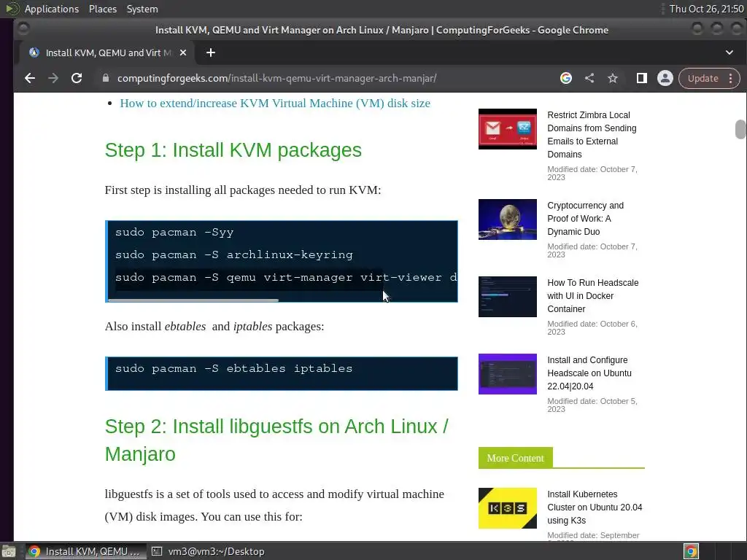The height and width of the screenshot is (560, 747).
Task: Click the archlinux-keyring command line
Action: 234,254
